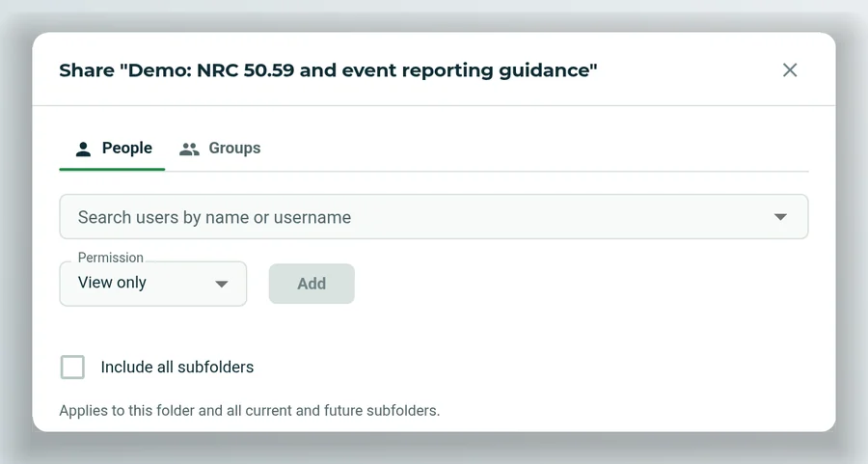The width and height of the screenshot is (868, 464).
Task: Click the Add button
Action: [x=312, y=284]
